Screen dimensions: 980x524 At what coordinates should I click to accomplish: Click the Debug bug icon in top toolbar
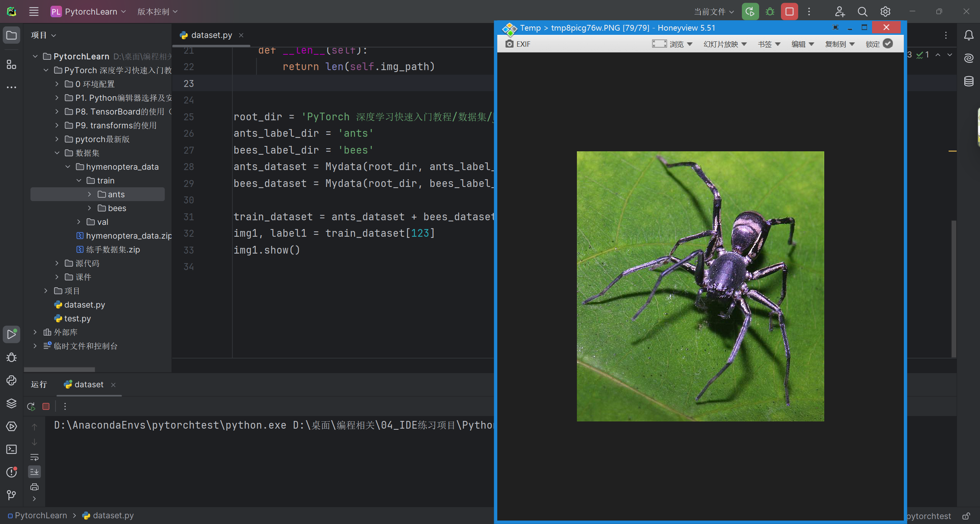coord(770,11)
